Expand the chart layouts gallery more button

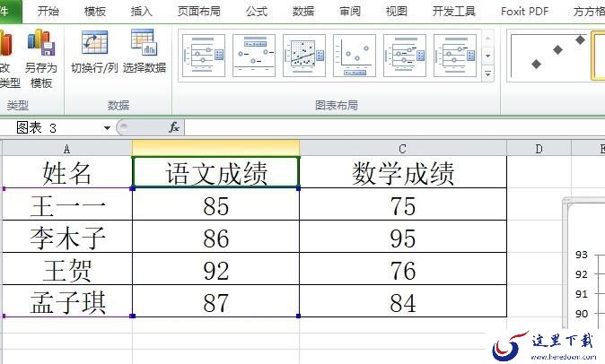487,74
